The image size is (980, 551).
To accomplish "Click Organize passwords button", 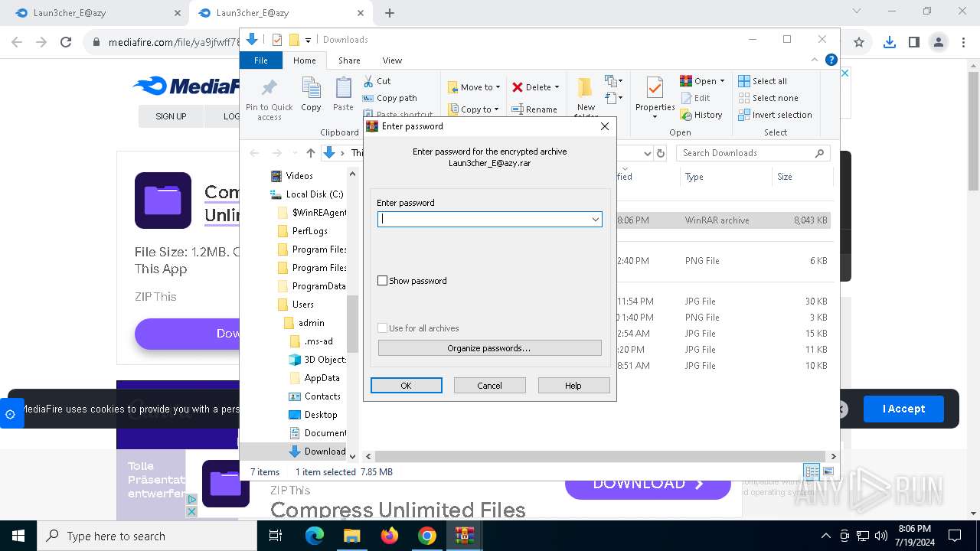I will 489,348.
